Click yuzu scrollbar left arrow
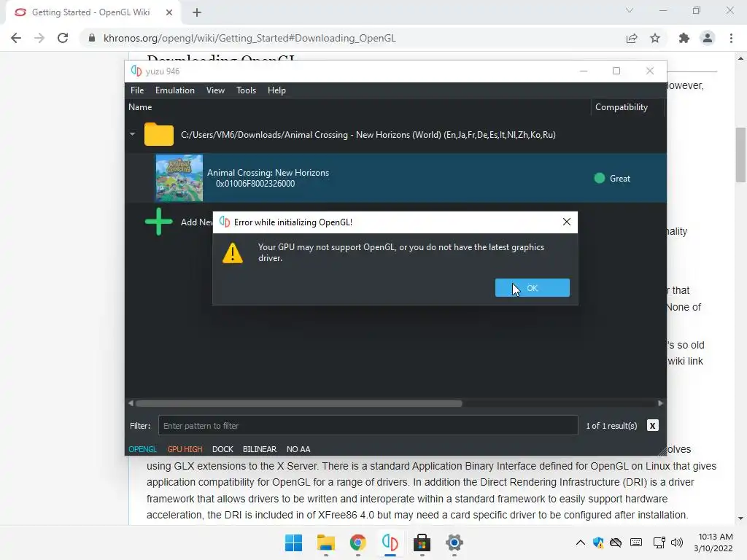Image resolution: width=747 pixels, height=560 pixels. click(131, 403)
